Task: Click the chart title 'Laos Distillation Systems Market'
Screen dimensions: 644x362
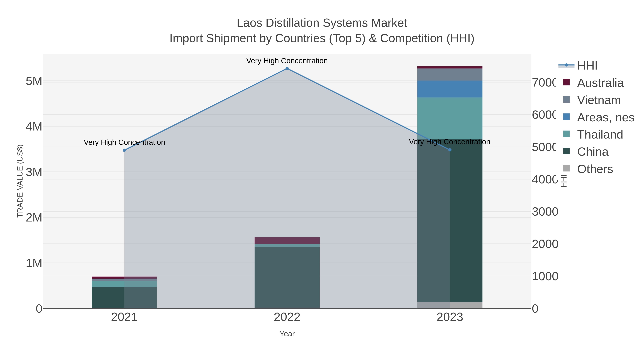Action: 322,23
